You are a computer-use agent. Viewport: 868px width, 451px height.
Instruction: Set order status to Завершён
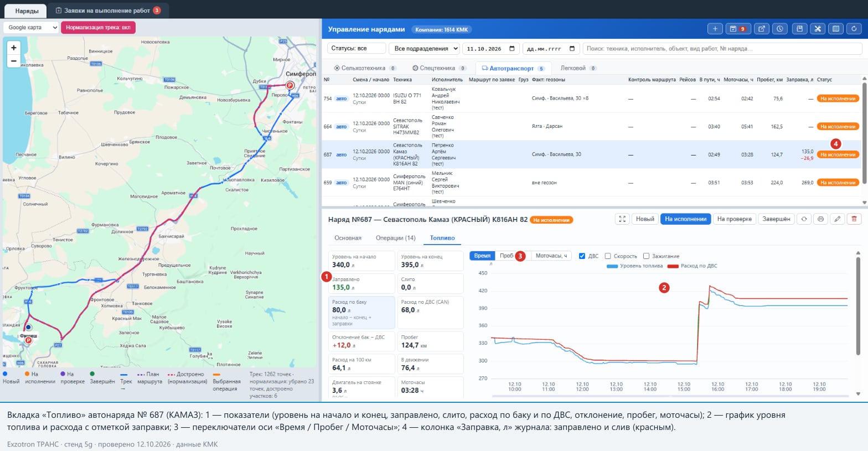click(x=776, y=219)
